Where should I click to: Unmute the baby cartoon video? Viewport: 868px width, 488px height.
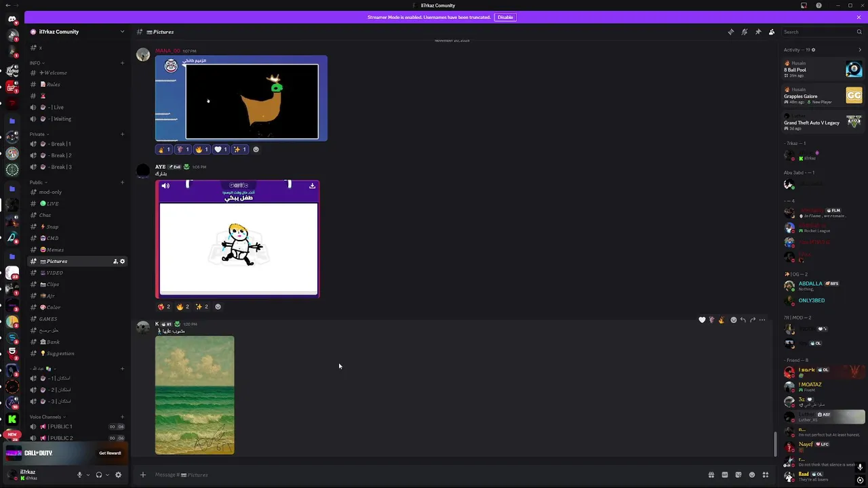(x=165, y=186)
